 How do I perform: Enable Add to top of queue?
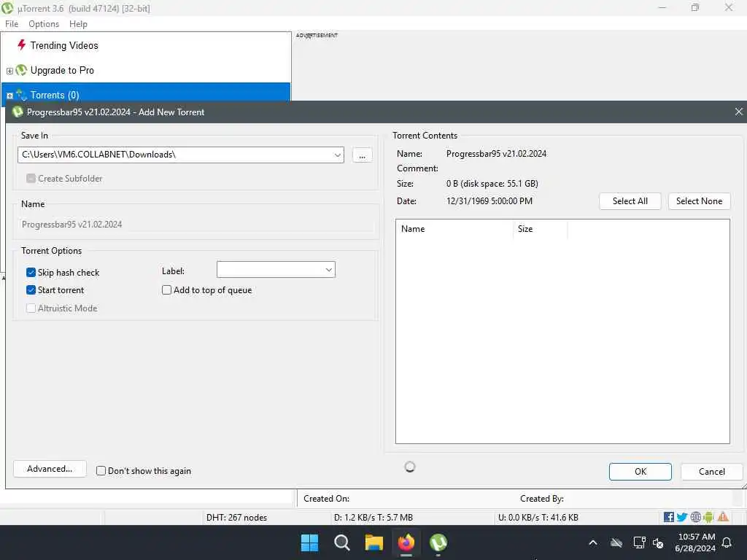tap(167, 290)
